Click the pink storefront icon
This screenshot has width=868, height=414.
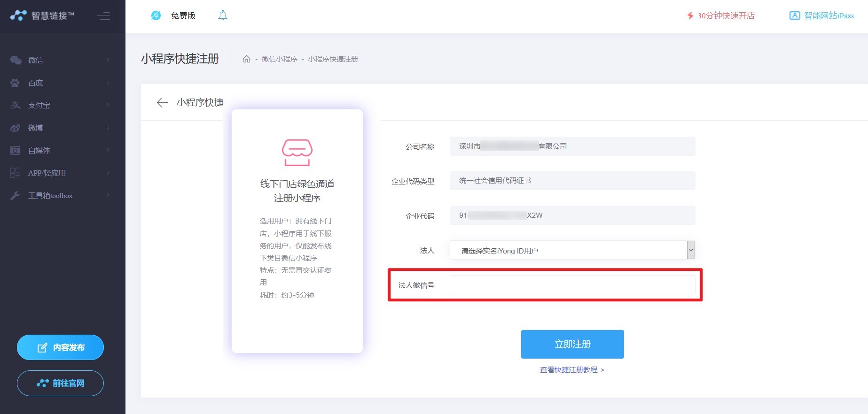tap(297, 153)
